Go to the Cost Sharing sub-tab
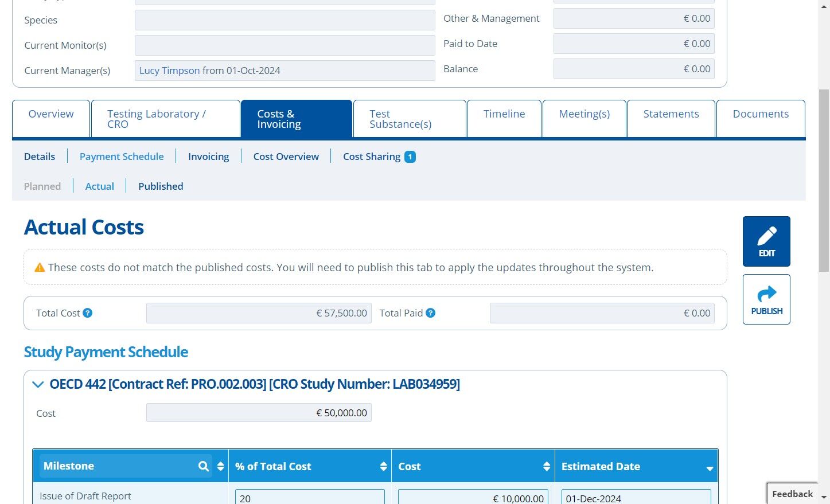Screen dimensions: 830x504 coord(372,157)
